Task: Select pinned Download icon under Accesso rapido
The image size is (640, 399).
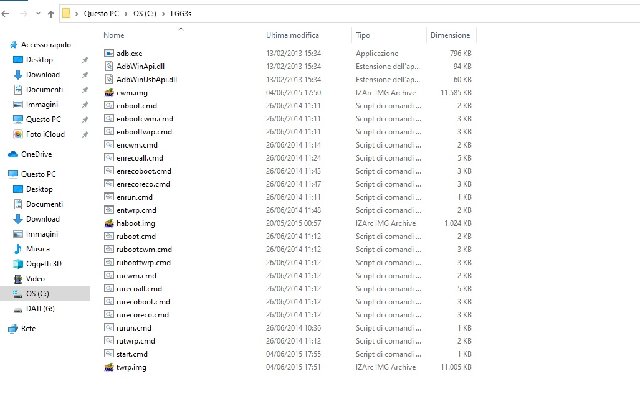Action: (x=18, y=75)
